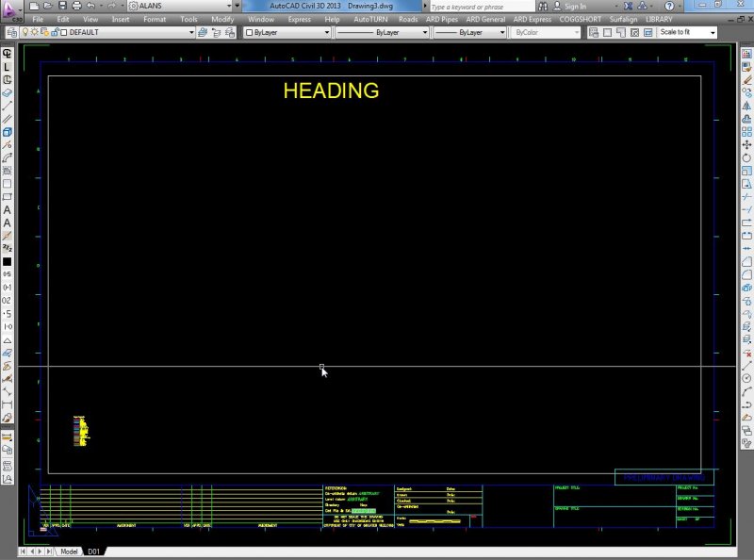Switch to the Model tab
This screenshot has height=560, width=754.
pyautogui.click(x=69, y=552)
